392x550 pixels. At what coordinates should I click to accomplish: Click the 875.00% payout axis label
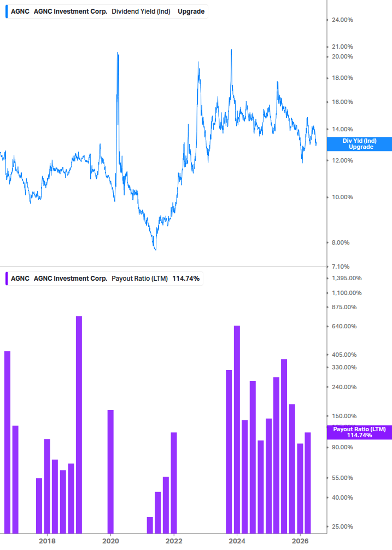click(344, 307)
